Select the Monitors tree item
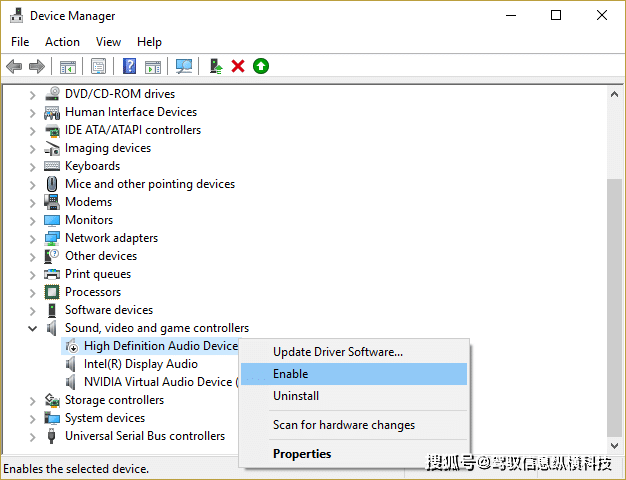The width and height of the screenshot is (626, 480). tap(89, 220)
